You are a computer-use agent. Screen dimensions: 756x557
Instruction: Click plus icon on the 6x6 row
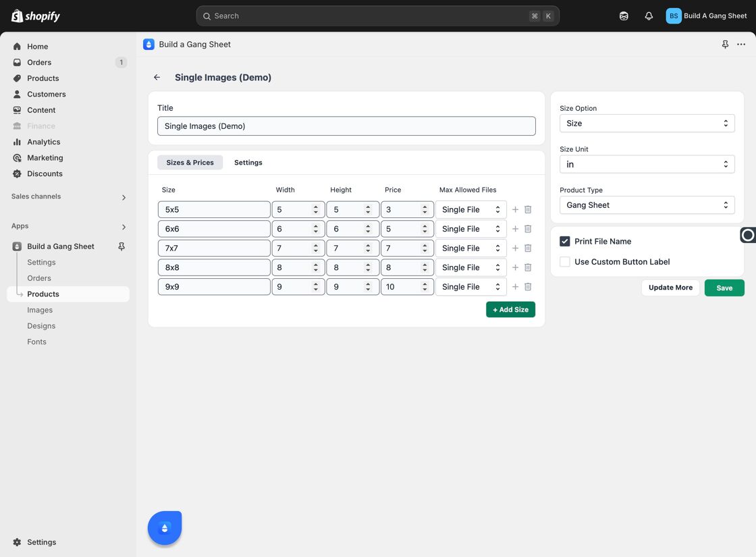(515, 229)
